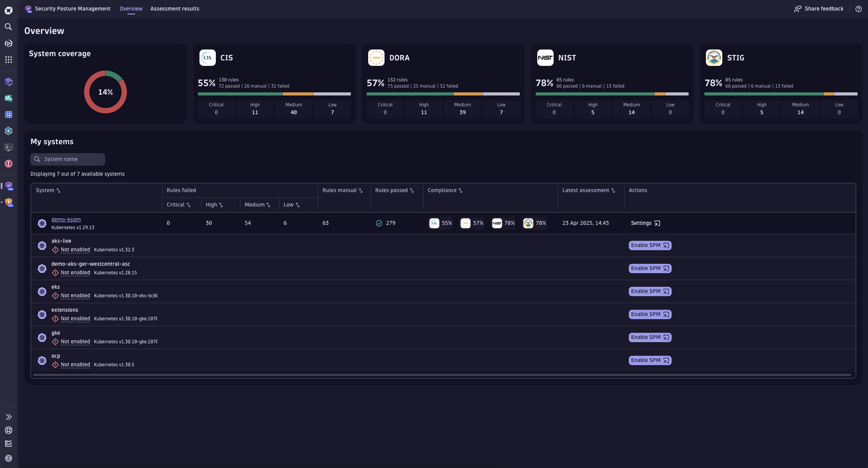The height and width of the screenshot is (468, 868).
Task: Click the green check icon beside 279
Action: pyautogui.click(x=379, y=223)
